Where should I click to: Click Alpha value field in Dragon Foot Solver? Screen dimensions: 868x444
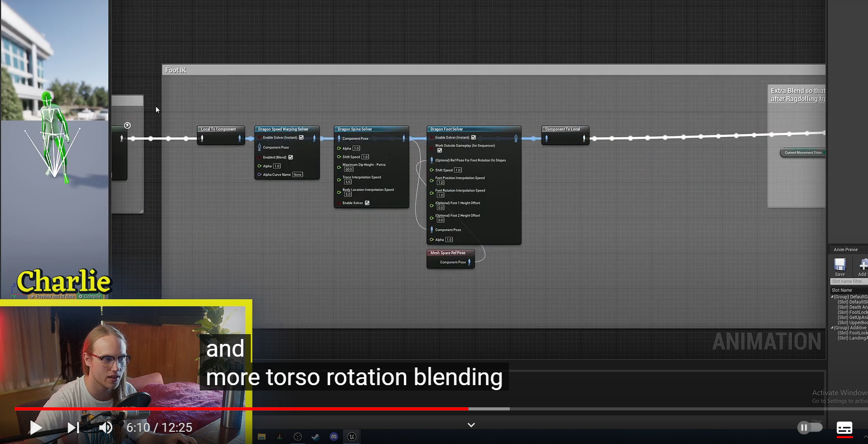[449, 239]
